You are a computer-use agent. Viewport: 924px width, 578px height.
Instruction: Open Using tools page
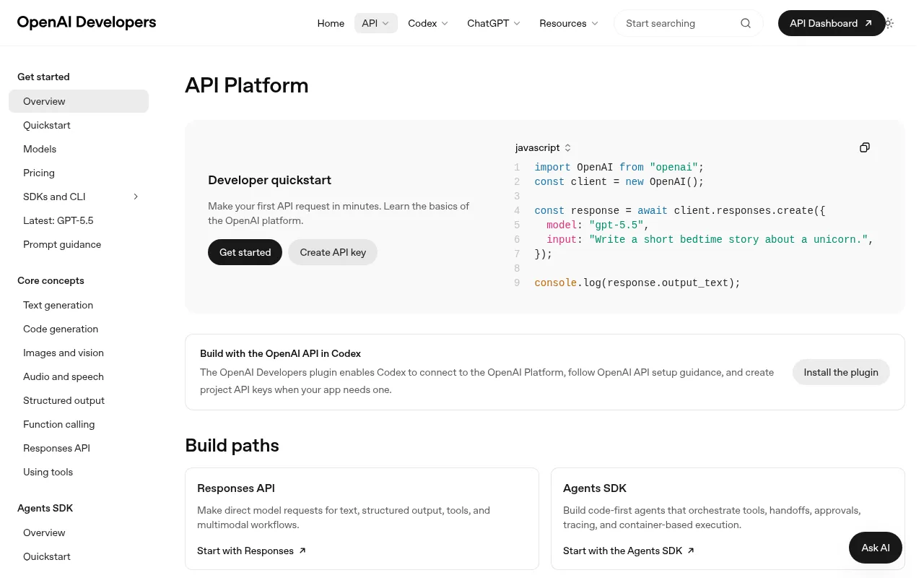pos(79,472)
